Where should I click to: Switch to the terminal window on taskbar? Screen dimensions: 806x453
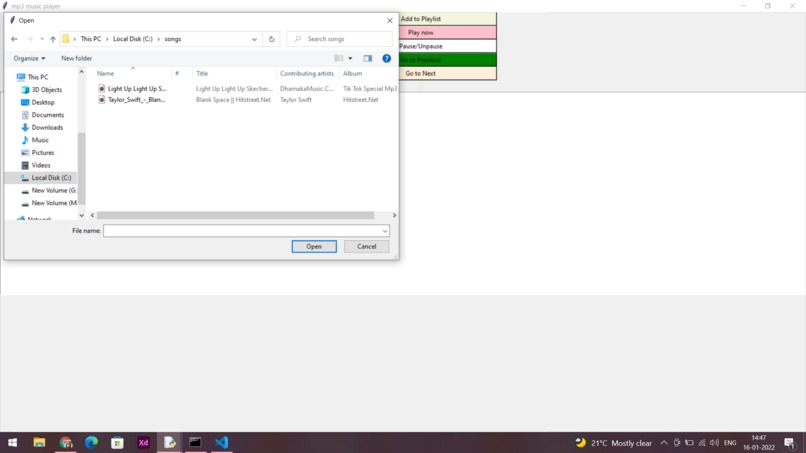click(195, 443)
